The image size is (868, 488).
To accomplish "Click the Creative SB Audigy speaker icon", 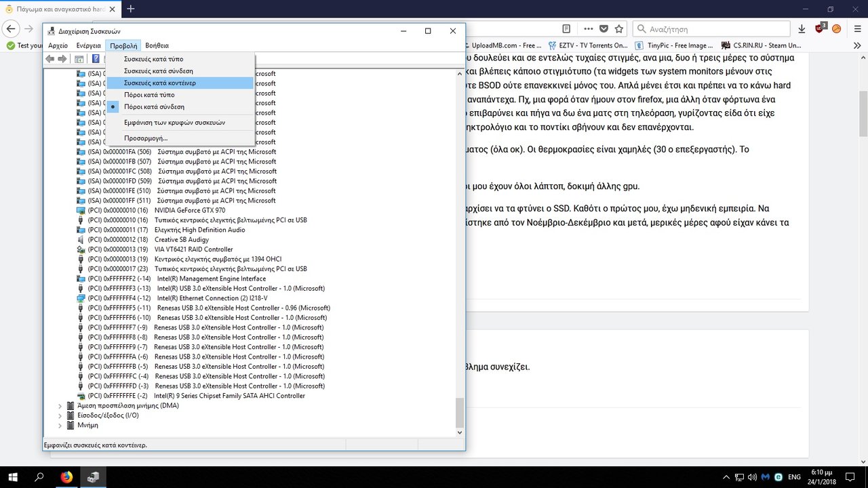I will [82, 240].
